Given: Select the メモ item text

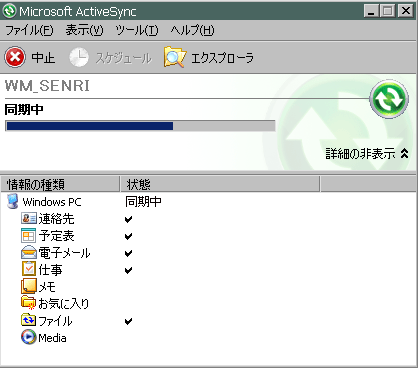Looking at the screenshot, I should [x=47, y=287].
